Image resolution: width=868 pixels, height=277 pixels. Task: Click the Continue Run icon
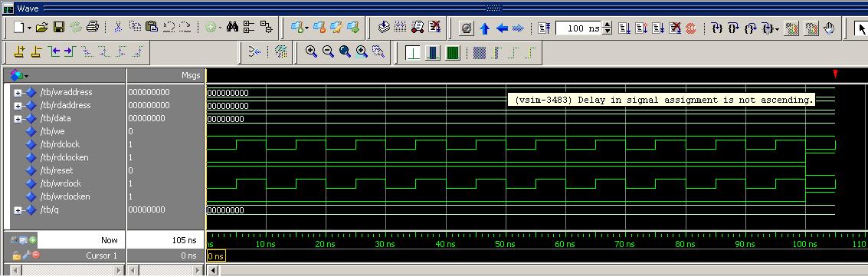point(641,28)
